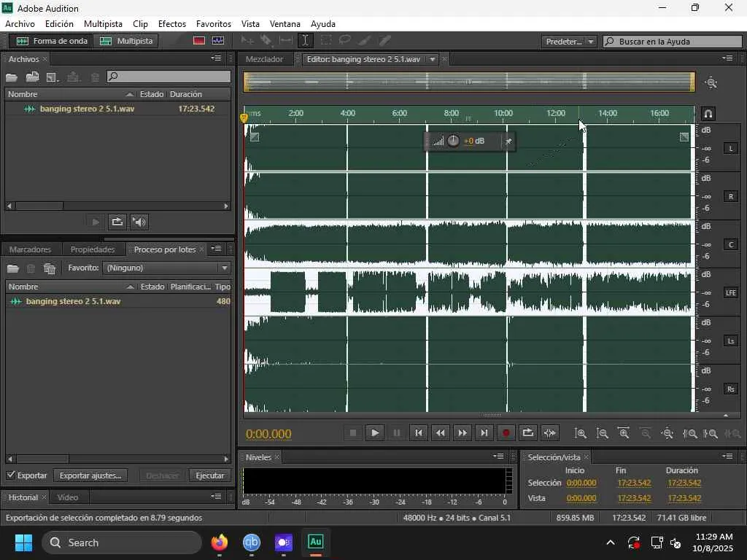The width and height of the screenshot is (747, 560).
Task: Toggle loop playback in transport bar
Action: tap(527, 433)
